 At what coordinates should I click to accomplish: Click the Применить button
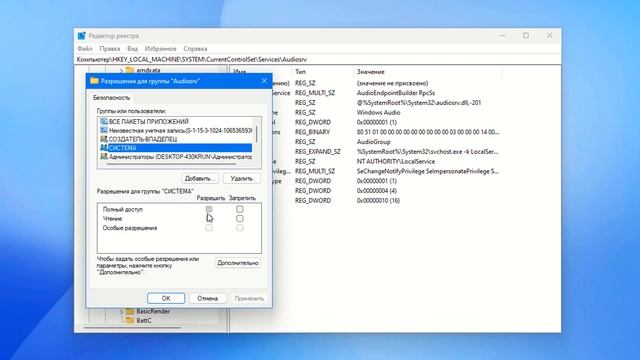(249, 298)
